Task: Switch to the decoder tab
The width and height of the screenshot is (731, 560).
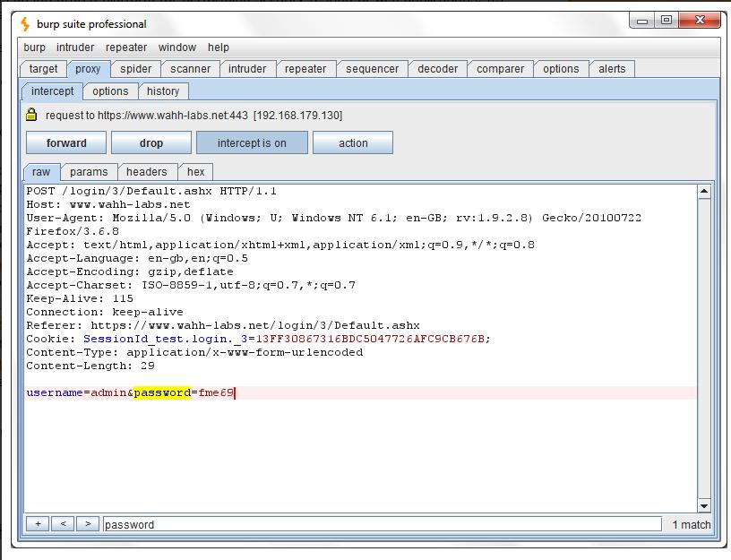Action: 437,69
